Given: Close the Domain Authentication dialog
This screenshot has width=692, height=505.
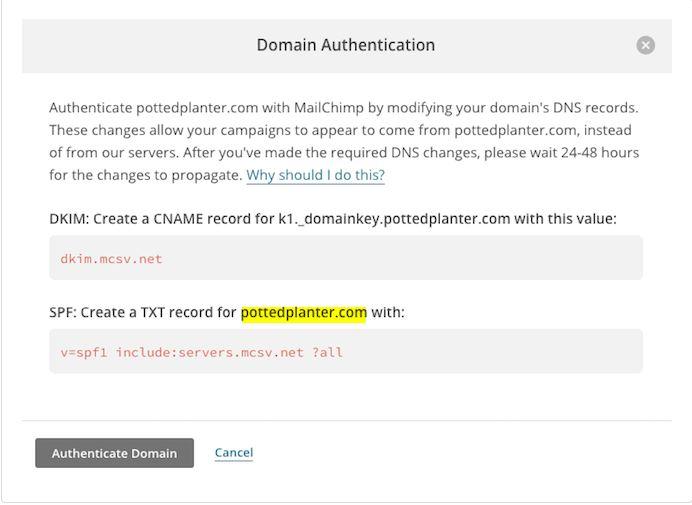Looking at the screenshot, I should tap(645, 45).
